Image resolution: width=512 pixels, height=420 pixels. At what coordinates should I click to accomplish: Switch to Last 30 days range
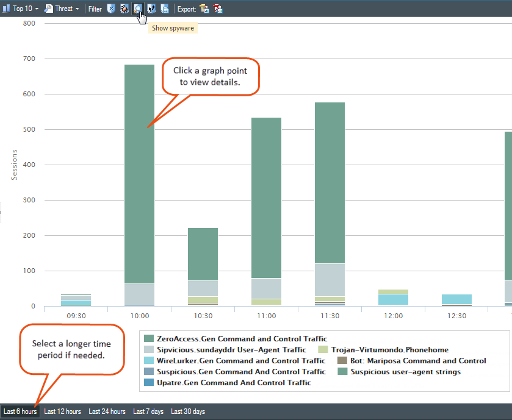pyautogui.click(x=188, y=411)
